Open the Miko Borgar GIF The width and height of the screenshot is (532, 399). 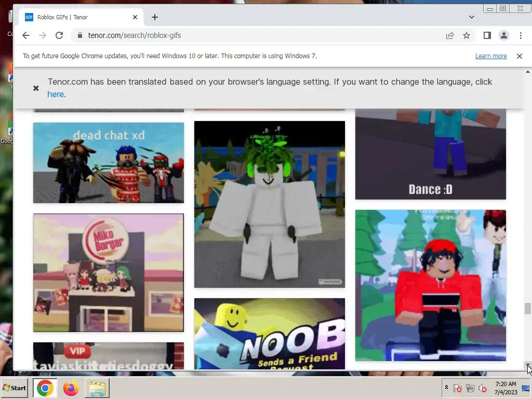[109, 272]
